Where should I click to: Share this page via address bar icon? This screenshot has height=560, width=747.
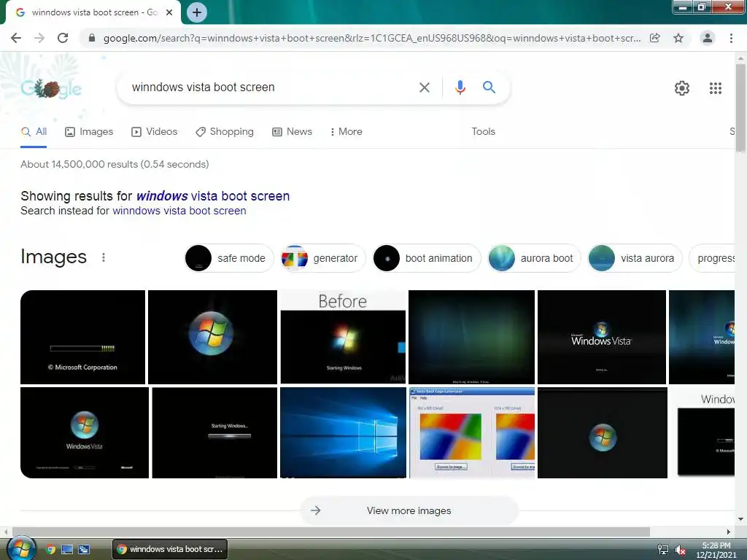pos(655,38)
